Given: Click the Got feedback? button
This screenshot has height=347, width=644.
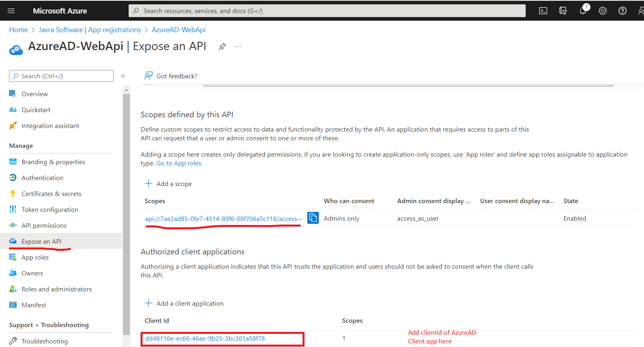Looking at the screenshot, I should [171, 76].
